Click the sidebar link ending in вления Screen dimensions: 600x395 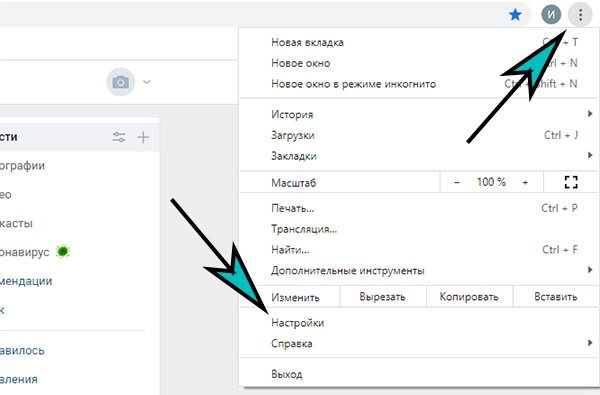pyautogui.click(x=18, y=379)
